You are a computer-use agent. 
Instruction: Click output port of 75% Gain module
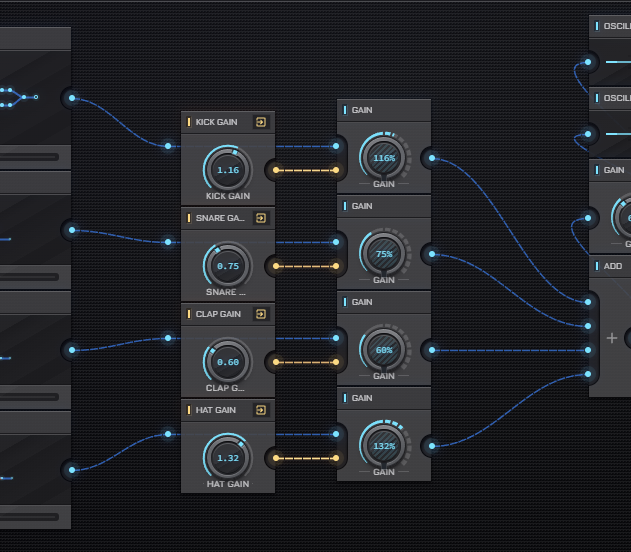coord(432,254)
